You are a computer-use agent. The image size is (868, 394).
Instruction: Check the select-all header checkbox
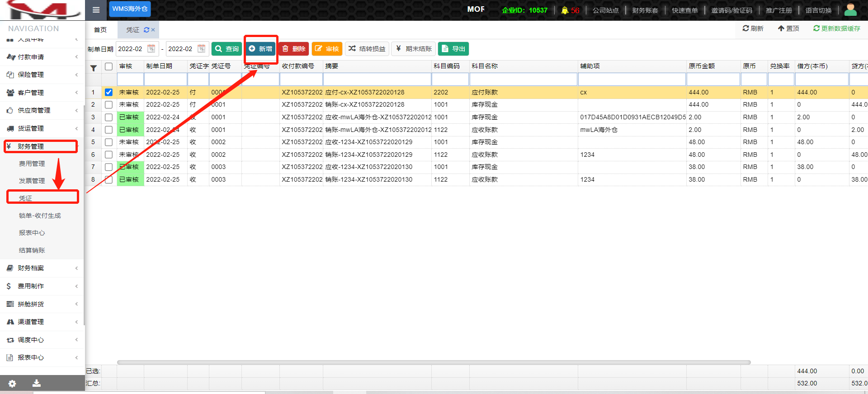108,66
